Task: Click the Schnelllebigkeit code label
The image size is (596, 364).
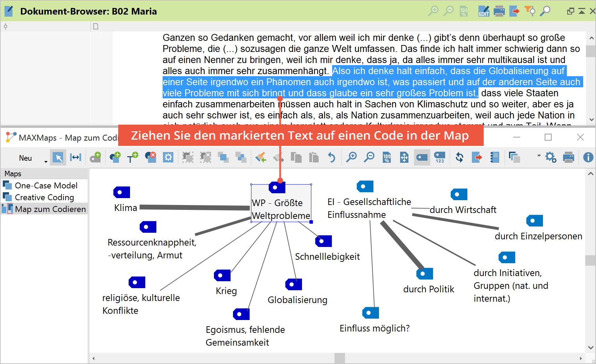Action: click(327, 257)
